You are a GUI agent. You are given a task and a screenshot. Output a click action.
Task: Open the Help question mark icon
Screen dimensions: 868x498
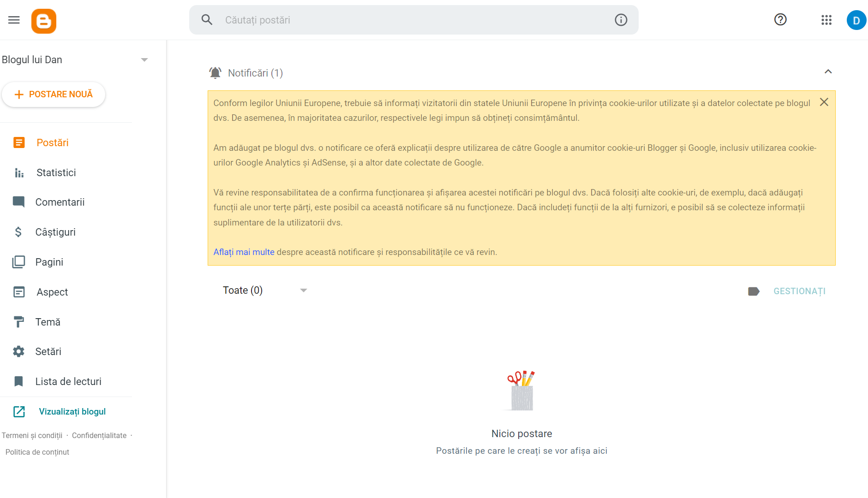(780, 20)
